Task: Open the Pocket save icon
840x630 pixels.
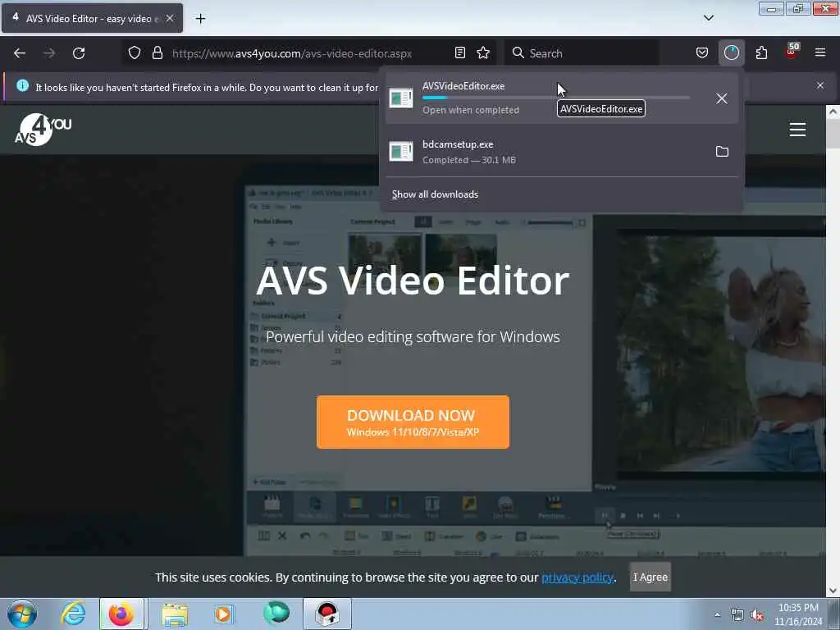Action: [702, 53]
